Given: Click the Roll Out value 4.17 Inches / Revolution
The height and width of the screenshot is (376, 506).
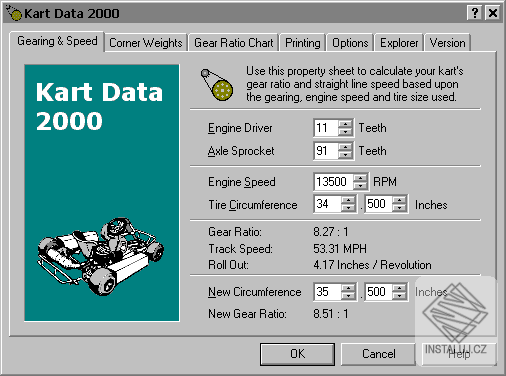Looking at the screenshot, I should pos(372,265).
